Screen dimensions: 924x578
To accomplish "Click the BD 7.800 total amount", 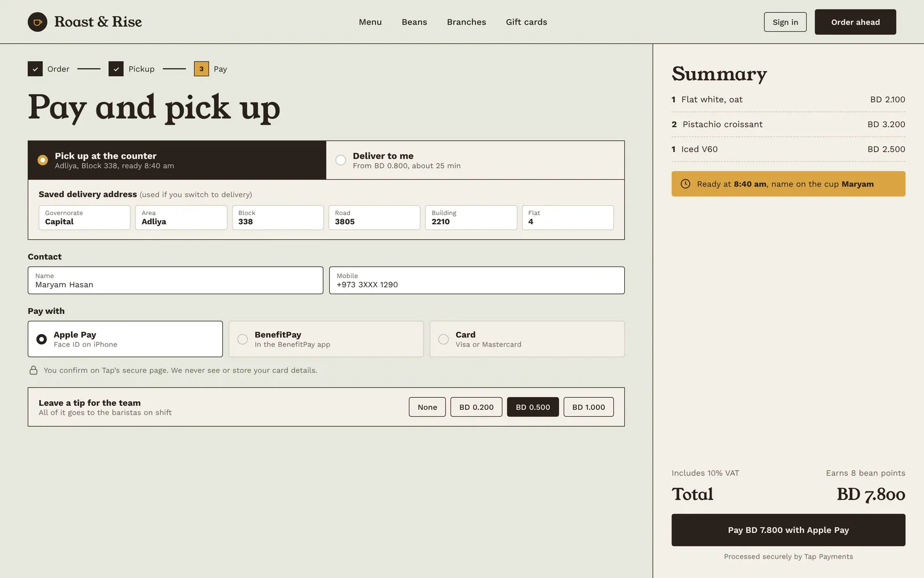I will click(871, 494).
